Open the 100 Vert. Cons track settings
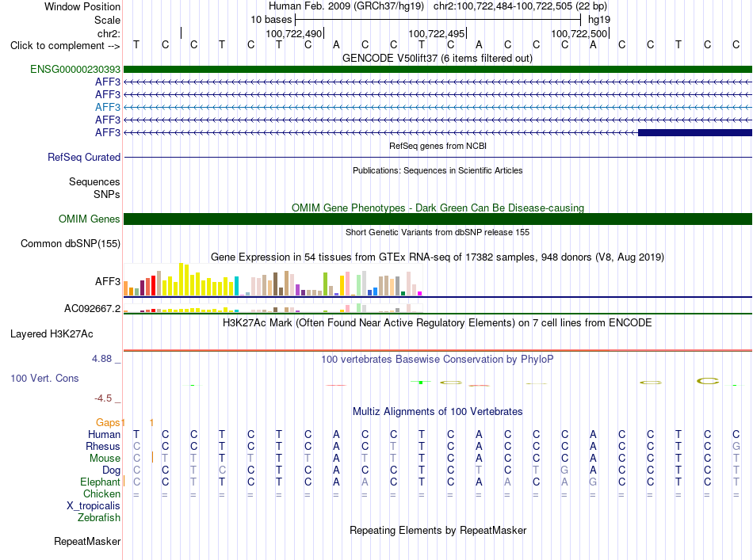The image size is (753, 560). (x=44, y=378)
